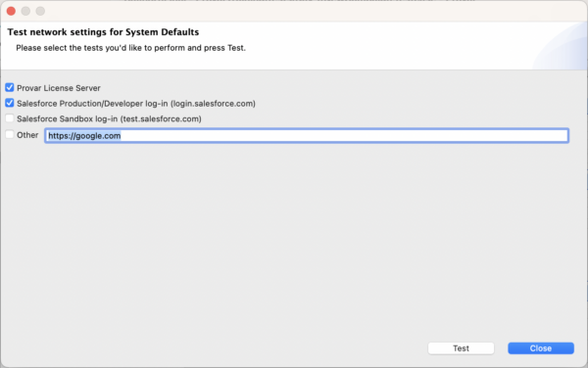Click the 'Other' label text

(x=27, y=135)
